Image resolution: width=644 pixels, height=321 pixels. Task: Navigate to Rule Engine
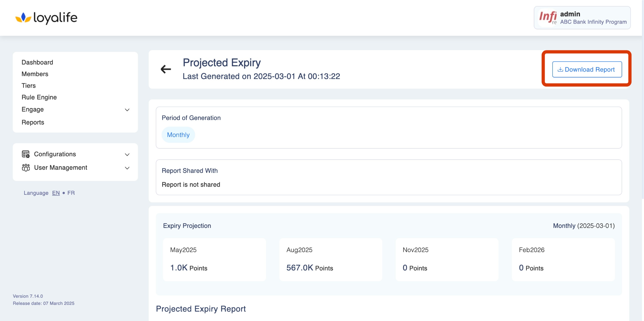[39, 97]
